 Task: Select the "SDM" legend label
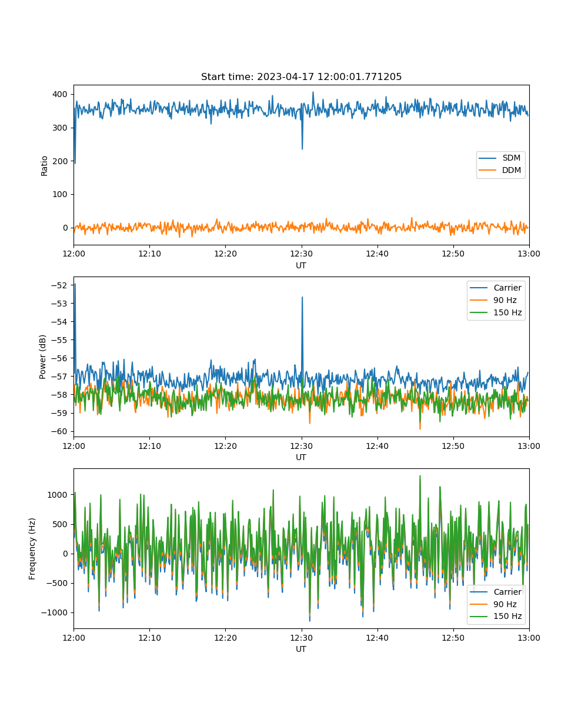pos(512,158)
